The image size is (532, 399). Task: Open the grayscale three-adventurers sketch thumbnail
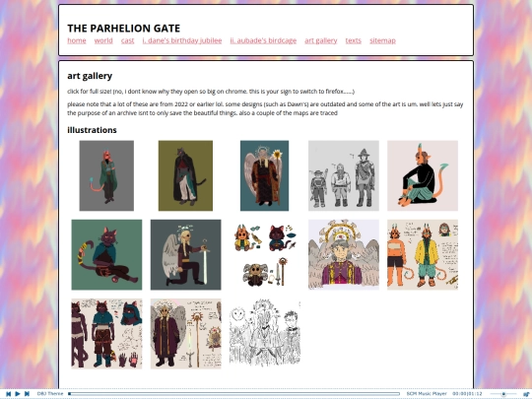coord(344,175)
